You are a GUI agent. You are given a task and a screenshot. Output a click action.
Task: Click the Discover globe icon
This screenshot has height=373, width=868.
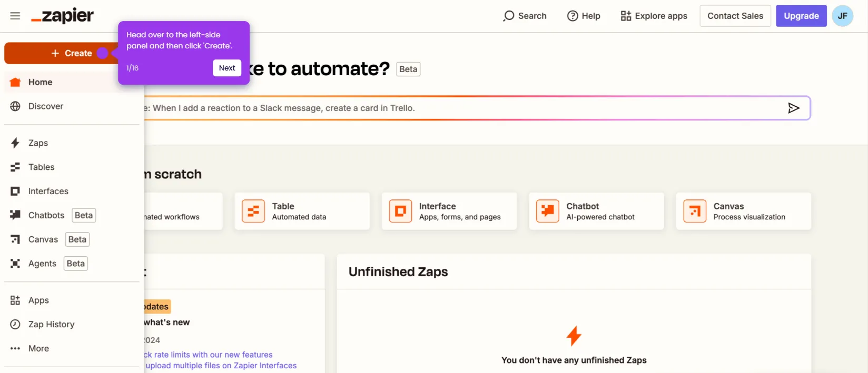pos(15,106)
